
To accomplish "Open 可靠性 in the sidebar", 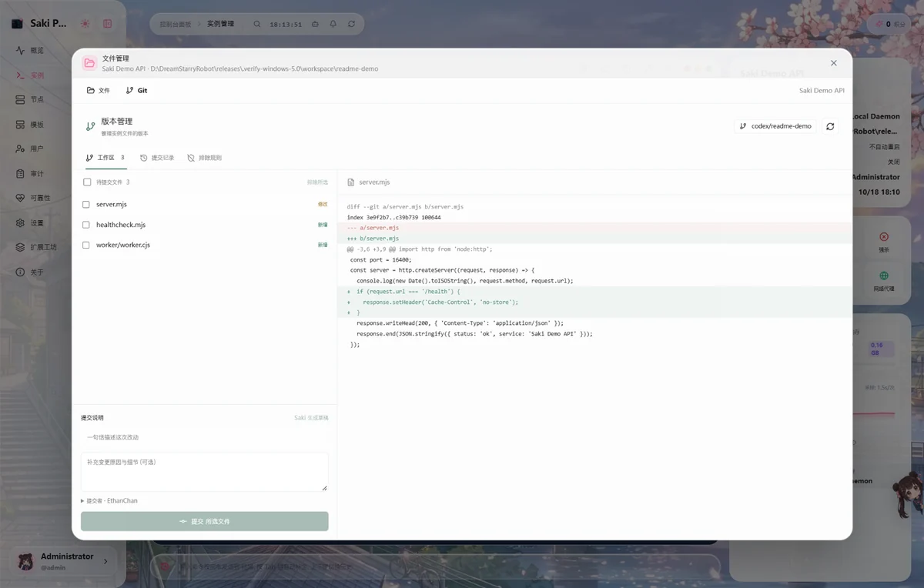I will point(34,198).
